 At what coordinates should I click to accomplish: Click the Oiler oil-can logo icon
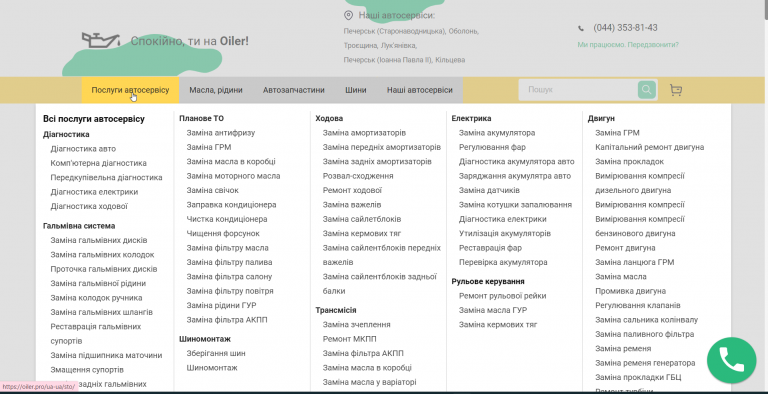[101, 41]
